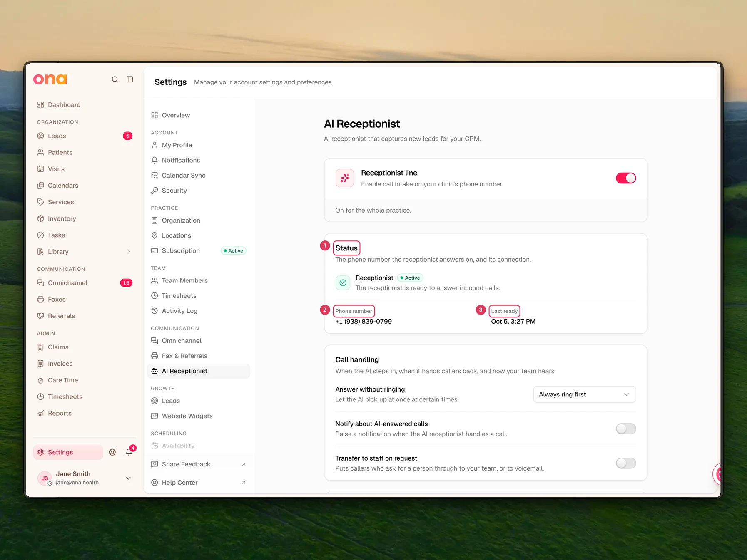Click the Care Time stopwatch icon
Screen dimensions: 747x560
40,380
